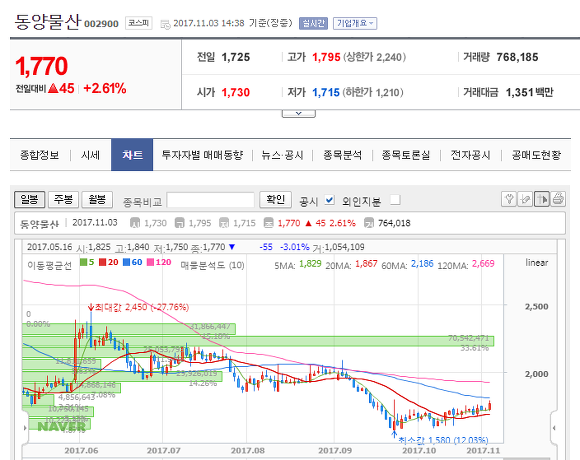This screenshot has width=580, height=460.
Task: Toggle the crosshair cursor tool icon
Action: (x=542, y=199)
